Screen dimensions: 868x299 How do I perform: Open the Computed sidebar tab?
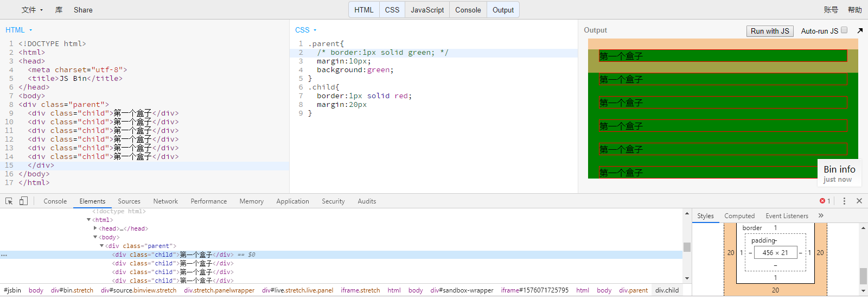739,215
